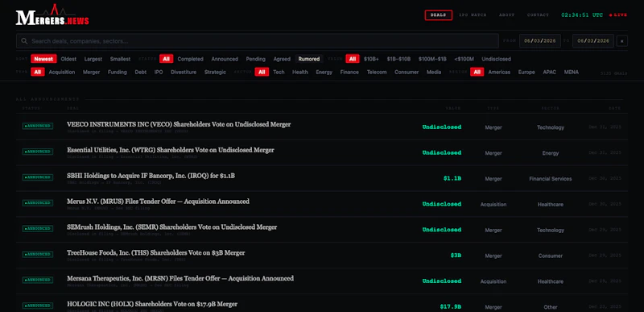
Task: Select All in the sector filter
Action: point(262,72)
